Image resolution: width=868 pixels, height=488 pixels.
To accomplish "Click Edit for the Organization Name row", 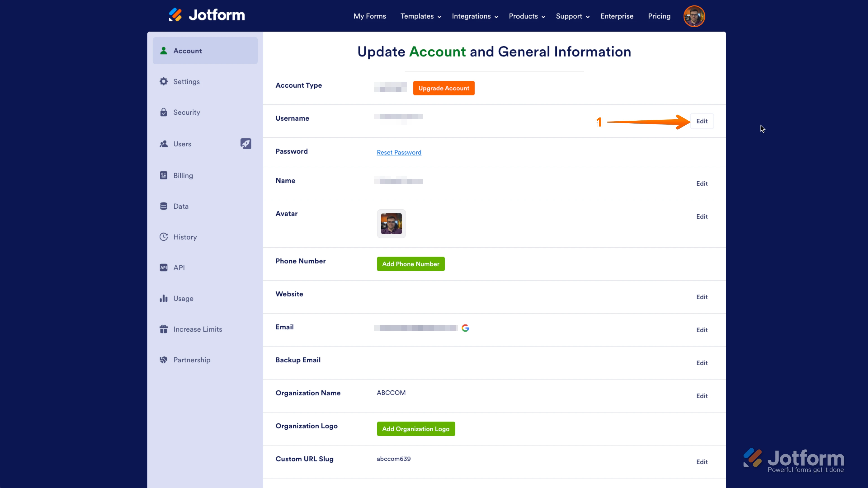I will pyautogui.click(x=702, y=396).
